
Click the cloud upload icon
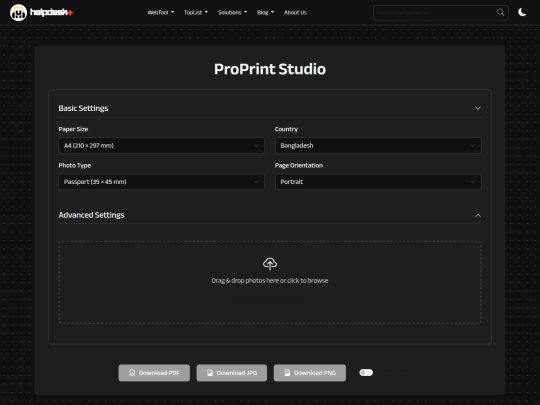pos(270,263)
